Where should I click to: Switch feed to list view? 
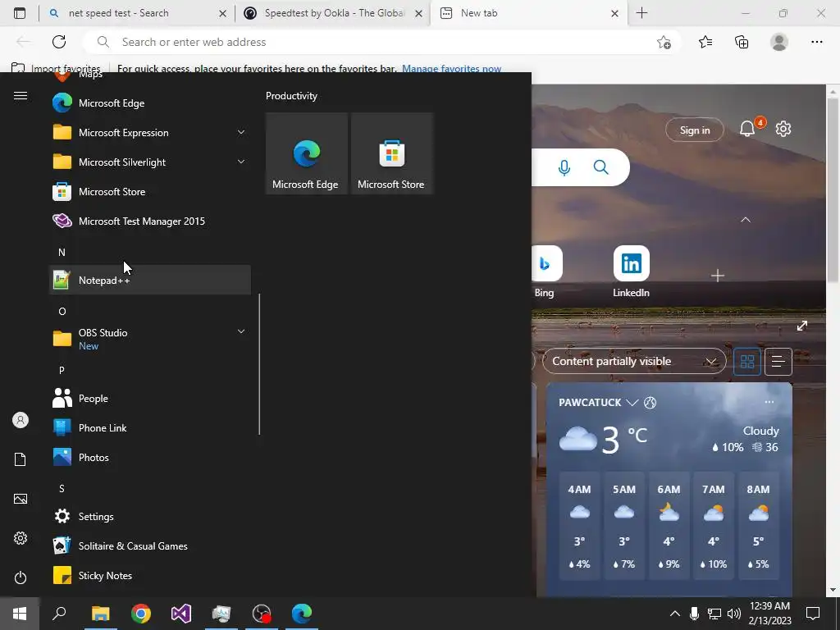778,362
